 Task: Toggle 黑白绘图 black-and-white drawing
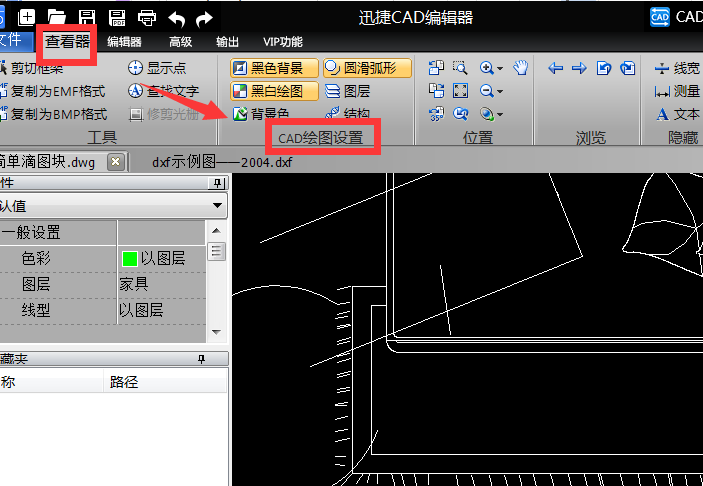274,91
